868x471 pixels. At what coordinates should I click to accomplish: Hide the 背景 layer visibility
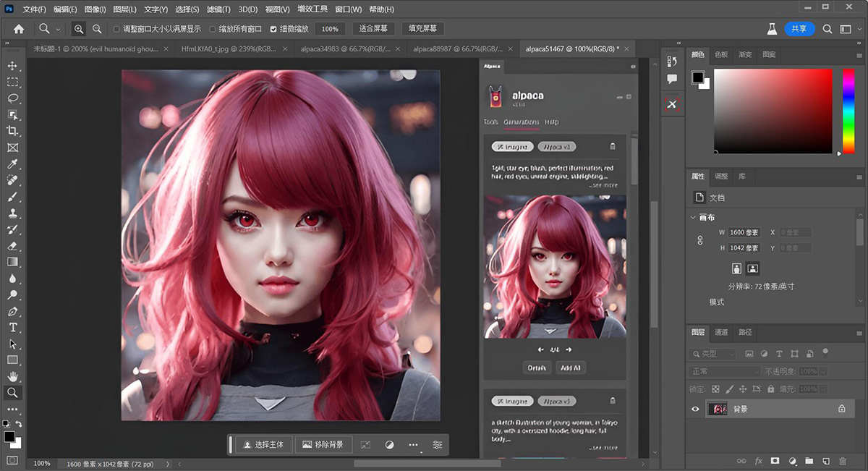(x=694, y=409)
